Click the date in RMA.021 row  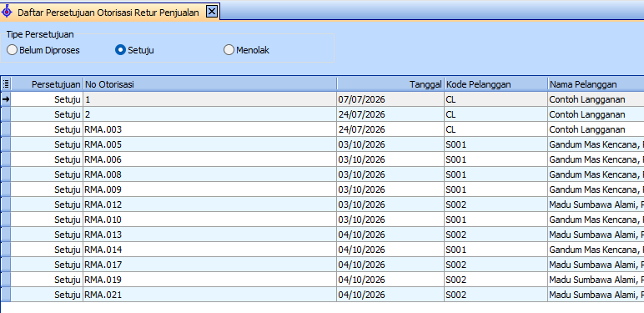[x=390, y=295]
